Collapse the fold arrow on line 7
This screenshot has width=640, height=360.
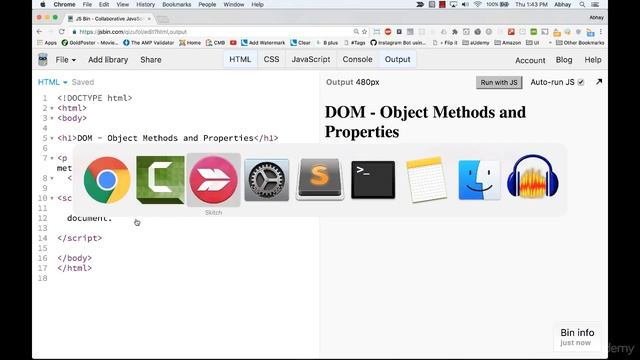click(52, 158)
